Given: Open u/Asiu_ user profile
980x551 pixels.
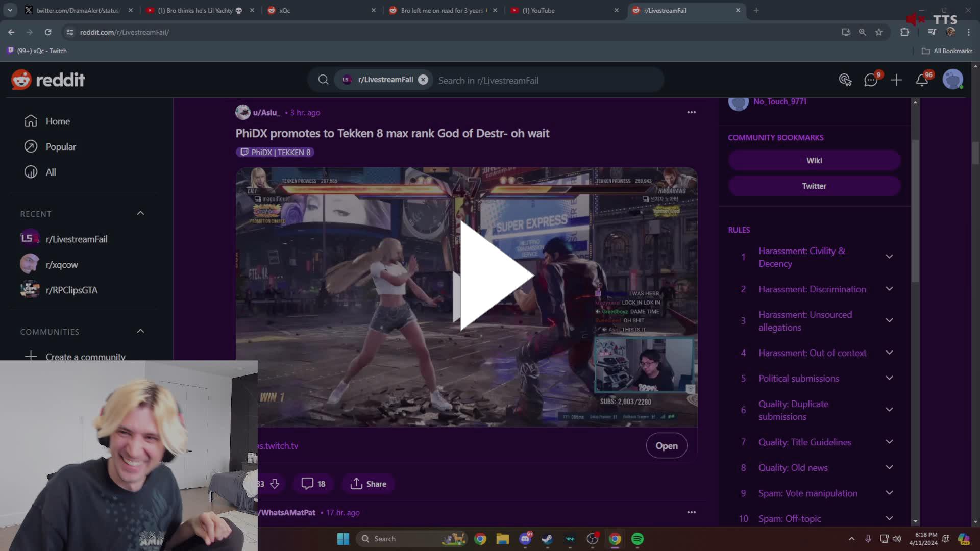Looking at the screenshot, I should pos(266,113).
